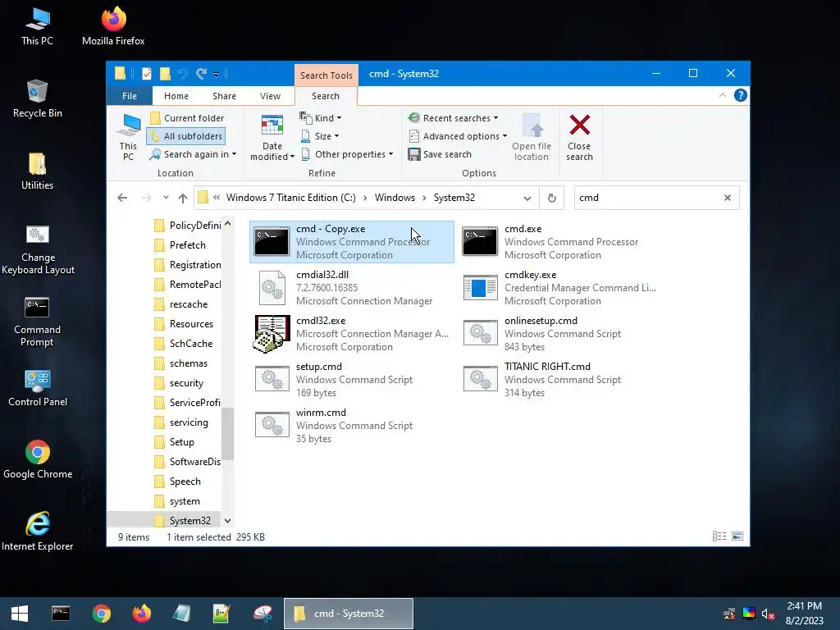Select TITANIC RIGHT.cmd script file
Image resolution: width=840 pixels, height=630 pixels.
click(560, 380)
